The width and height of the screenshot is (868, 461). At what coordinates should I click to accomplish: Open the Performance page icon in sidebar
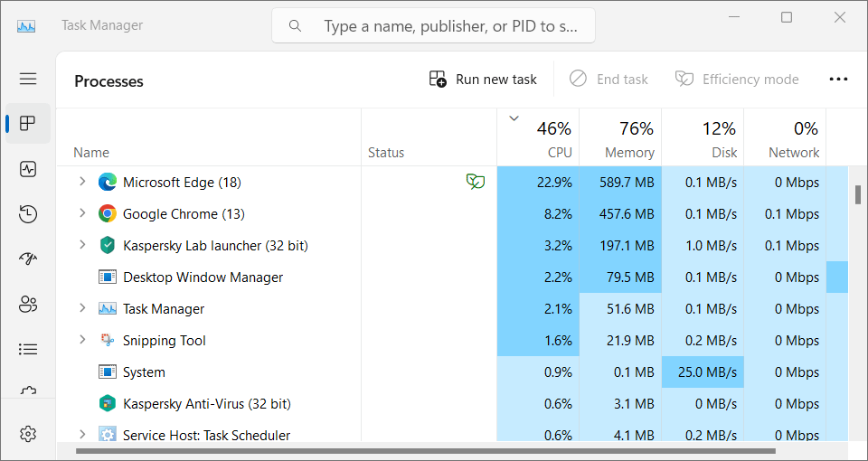pyautogui.click(x=28, y=169)
